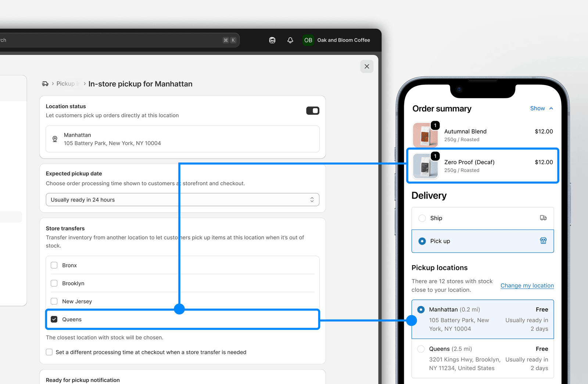Select the Ship delivery radio button

(422, 218)
